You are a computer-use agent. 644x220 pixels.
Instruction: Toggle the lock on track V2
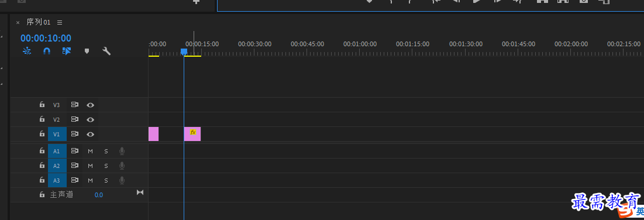point(42,119)
